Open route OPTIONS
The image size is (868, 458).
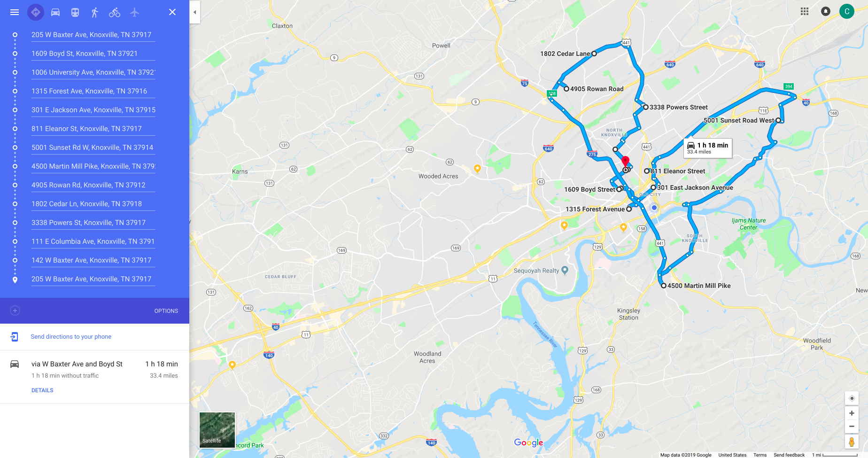[x=166, y=311]
